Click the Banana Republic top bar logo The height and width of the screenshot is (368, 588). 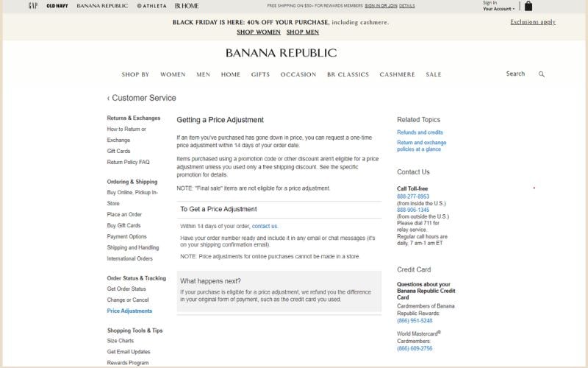pyautogui.click(x=102, y=6)
